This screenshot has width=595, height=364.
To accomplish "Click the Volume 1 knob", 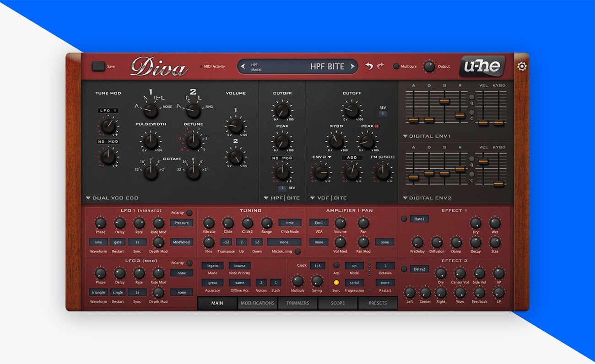I will tap(236, 126).
